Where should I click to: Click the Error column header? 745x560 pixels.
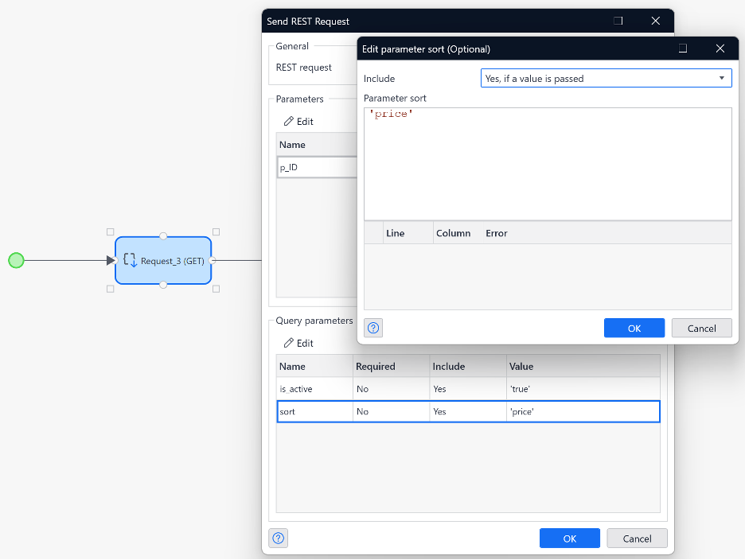[x=607, y=233]
